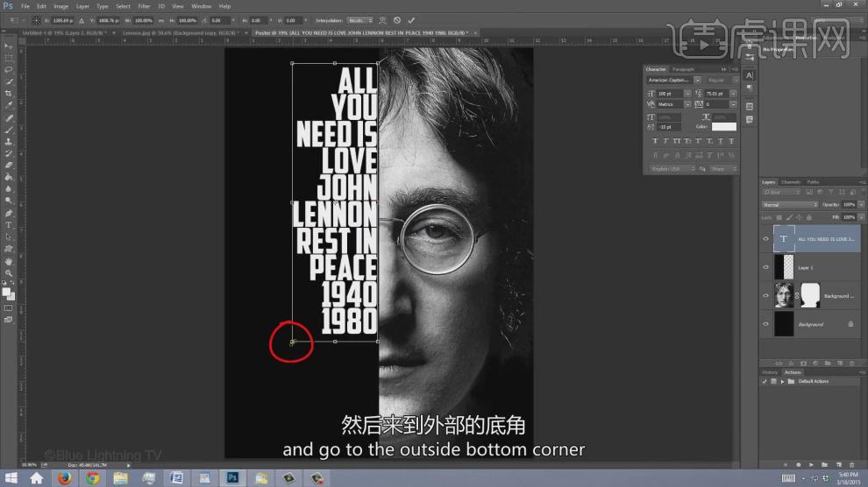Image resolution: width=868 pixels, height=487 pixels.
Task: Click the text Color swatch in Character panel
Action: (x=723, y=127)
